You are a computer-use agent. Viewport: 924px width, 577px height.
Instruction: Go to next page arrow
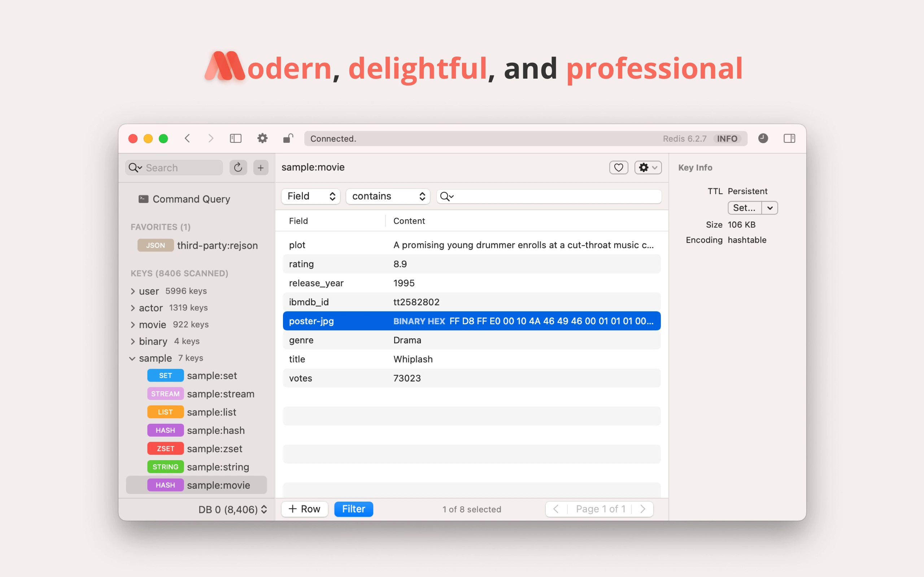point(643,509)
